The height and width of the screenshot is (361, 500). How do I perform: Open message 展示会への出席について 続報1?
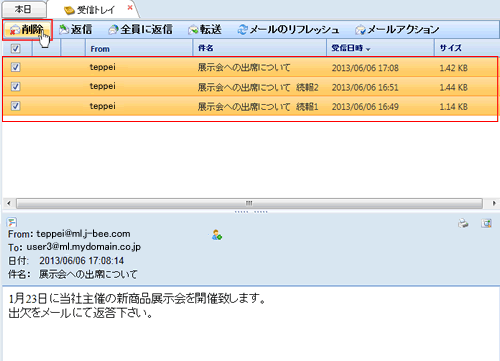click(258, 107)
